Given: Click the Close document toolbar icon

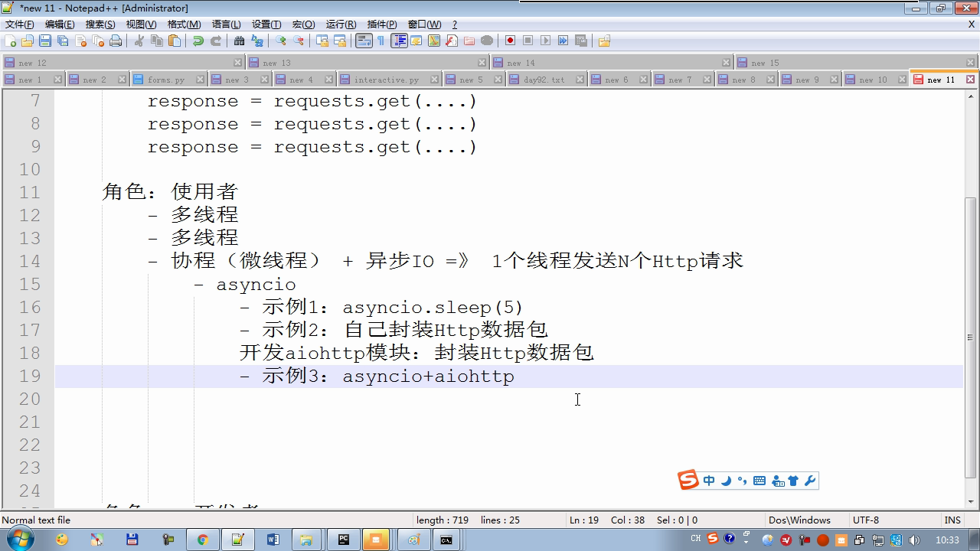Looking at the screenshot, I should (x=80, y=41).
